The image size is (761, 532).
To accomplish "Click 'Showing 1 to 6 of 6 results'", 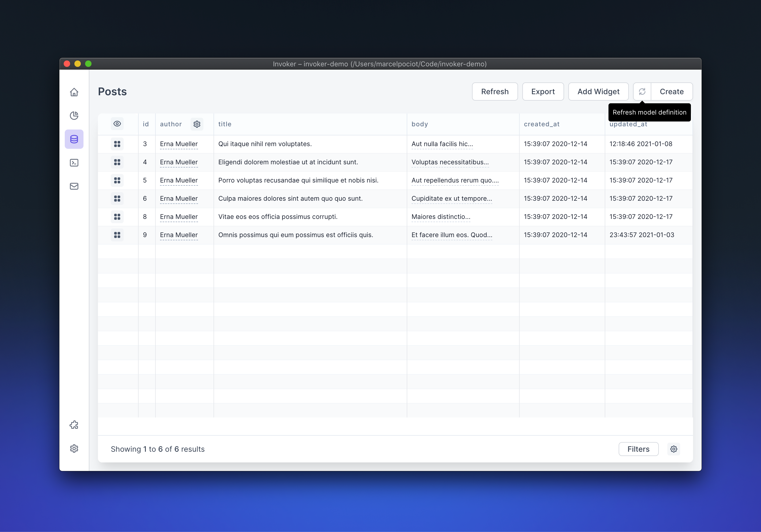I will click(158, 449).
